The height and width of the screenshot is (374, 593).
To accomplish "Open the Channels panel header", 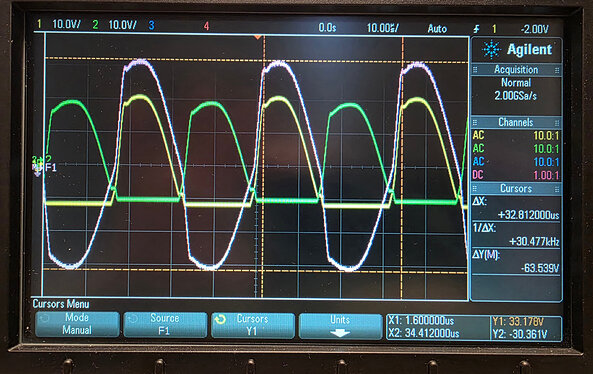I will point(516,123).
